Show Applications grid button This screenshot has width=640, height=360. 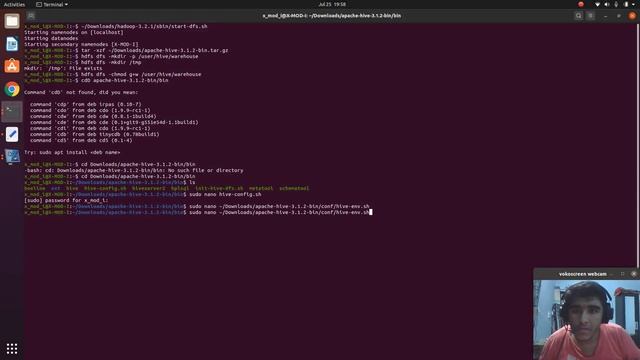tap(12, 348)
